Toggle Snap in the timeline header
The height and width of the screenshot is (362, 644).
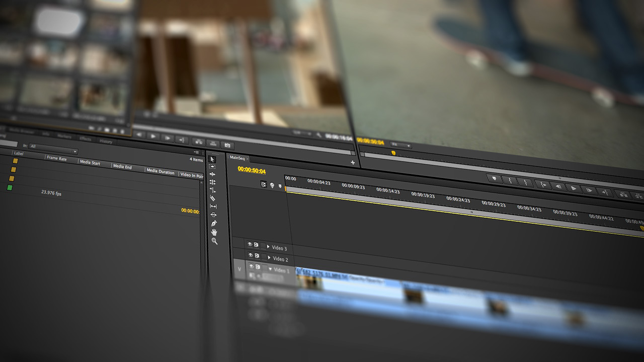pos(264,185)
